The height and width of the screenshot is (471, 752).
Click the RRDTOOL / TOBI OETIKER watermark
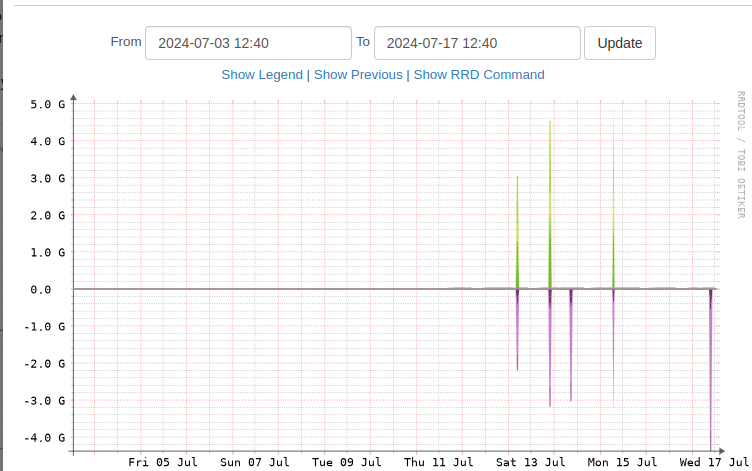(x=741, y=154)
